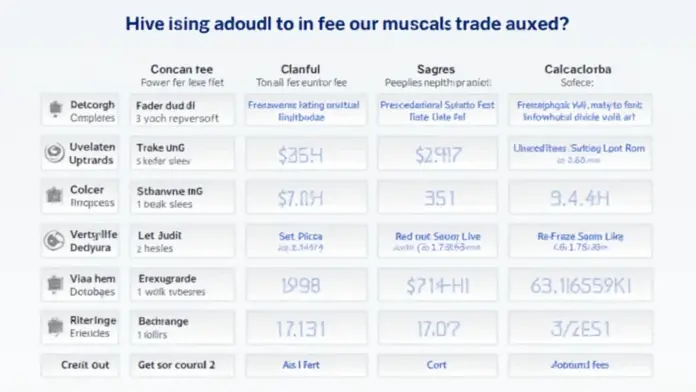Screen dimensions: 696x392
Task: Select the Trake unG plan cell
Action: 182,154
